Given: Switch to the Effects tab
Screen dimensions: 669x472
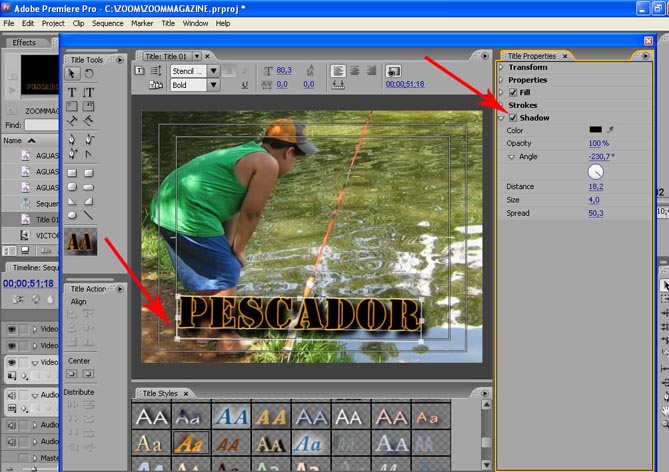Looking at the screenshot, I should (24, 42).
